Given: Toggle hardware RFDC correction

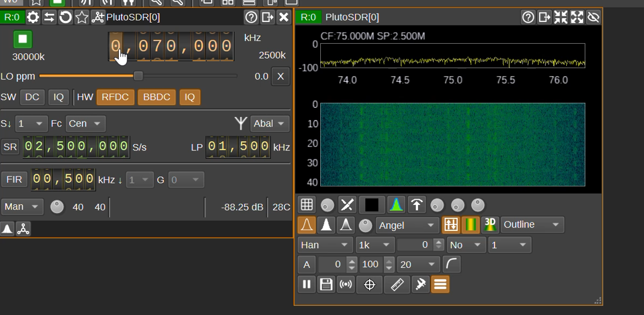Looking at the screenshot, I should coord(115,97).
